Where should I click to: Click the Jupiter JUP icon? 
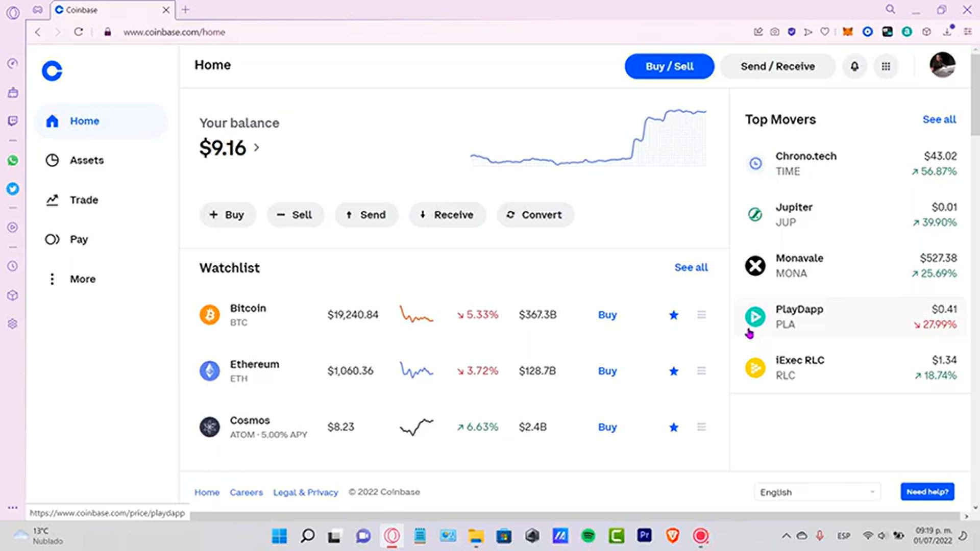click(x=755, y=214)
